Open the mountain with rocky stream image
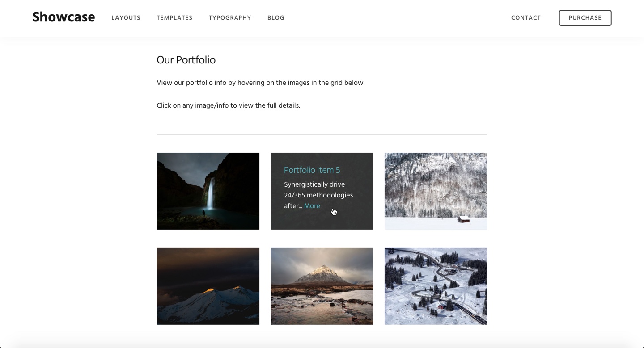The height and width of the screenshot is (348, 644). (x=322, y=286)
